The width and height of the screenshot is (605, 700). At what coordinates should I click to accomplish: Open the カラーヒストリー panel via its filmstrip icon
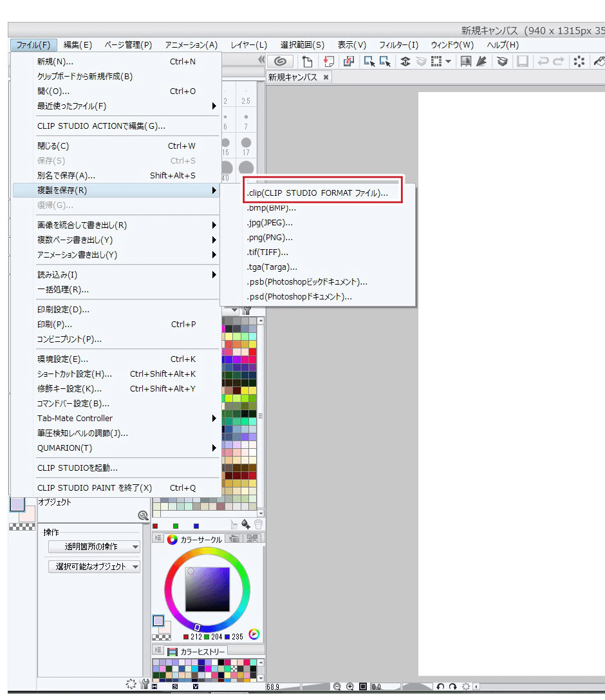(x=172, y=650)
